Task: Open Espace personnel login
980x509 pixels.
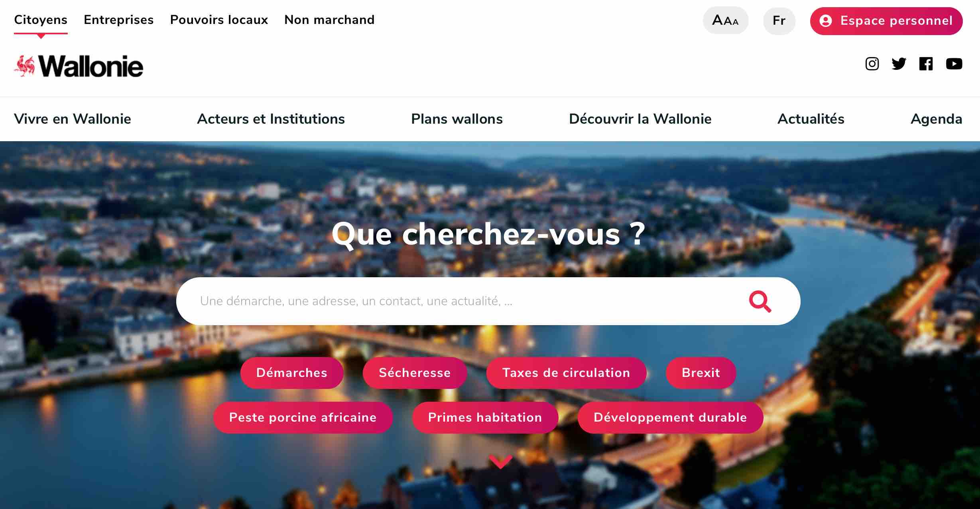Action: point(886,21)
